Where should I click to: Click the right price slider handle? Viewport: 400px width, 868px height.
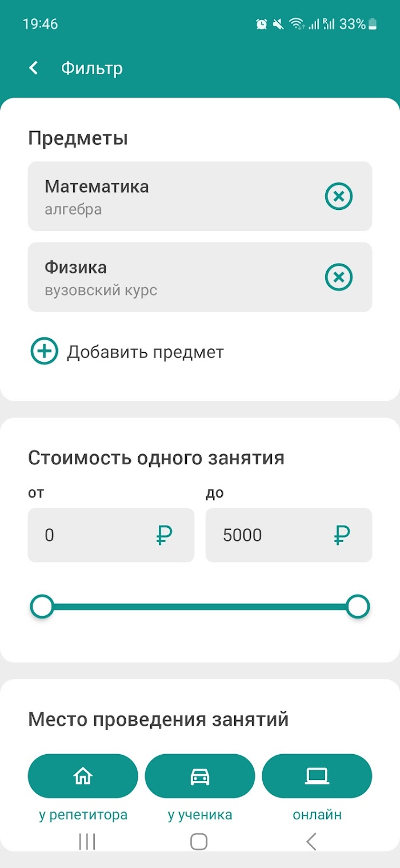(x=358, y=607)
